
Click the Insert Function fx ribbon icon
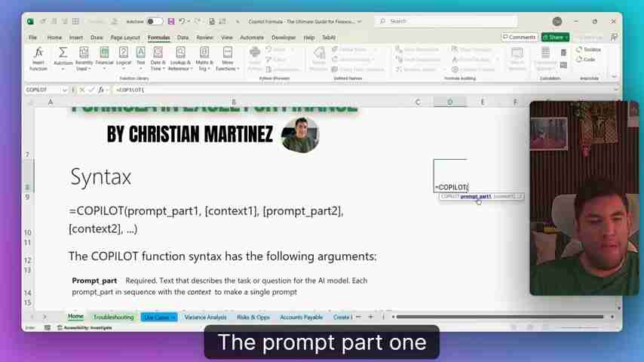tap(38, 53)
